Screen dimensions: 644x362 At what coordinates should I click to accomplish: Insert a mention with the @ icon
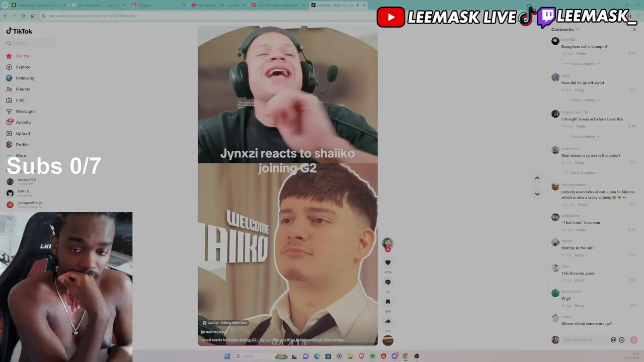click(613, 340)
